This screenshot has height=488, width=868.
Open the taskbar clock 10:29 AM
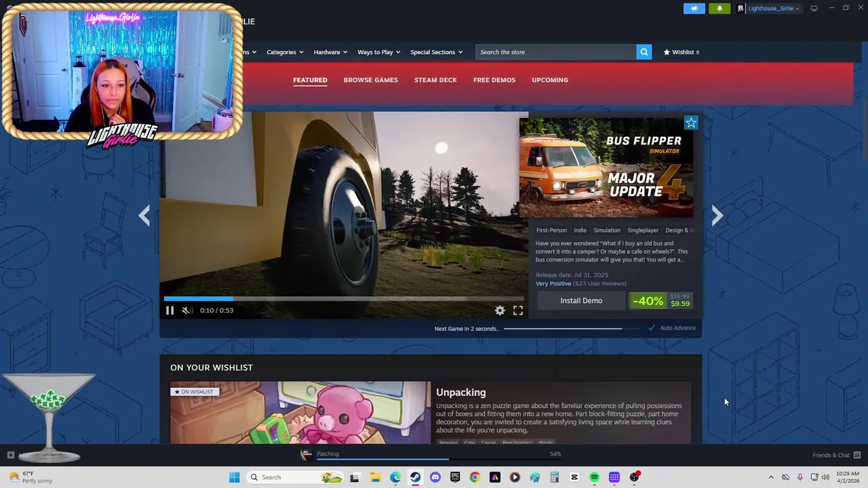tap(848, 477)
